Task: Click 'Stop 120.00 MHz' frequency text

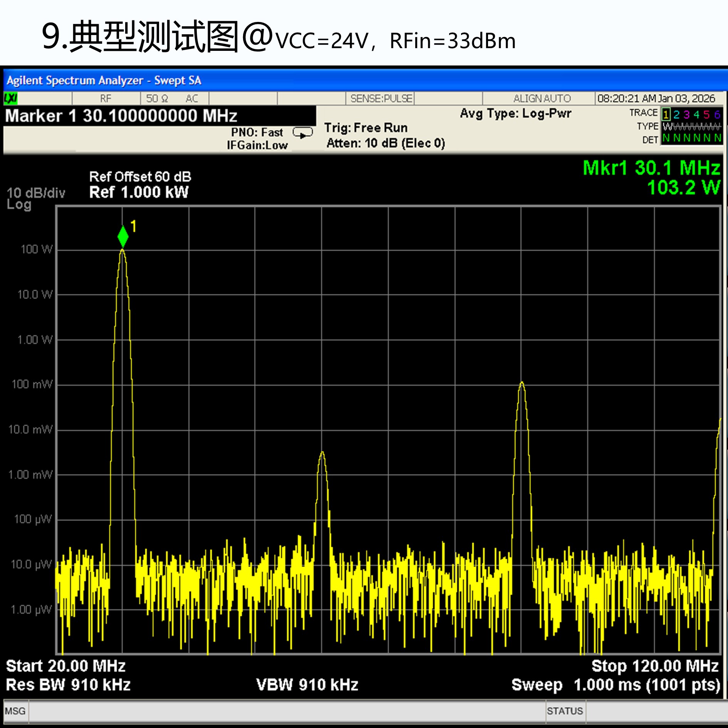Action: tap(655, 666)
